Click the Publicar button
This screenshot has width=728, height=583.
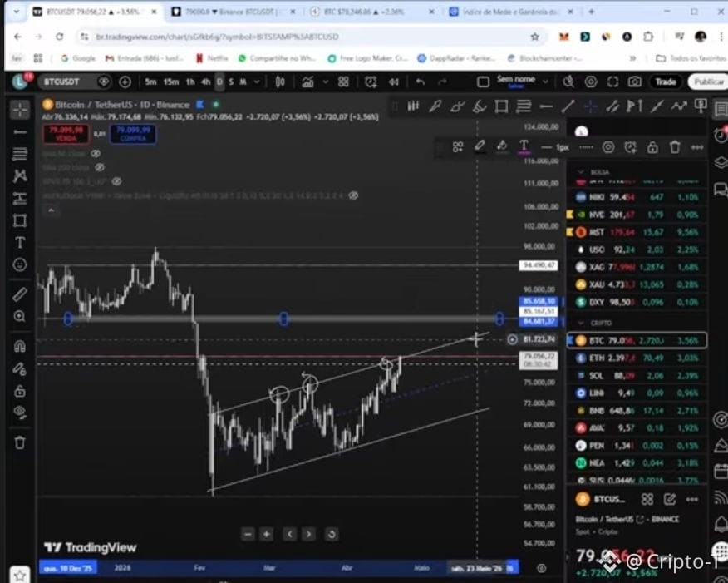[x=708, y=82]
